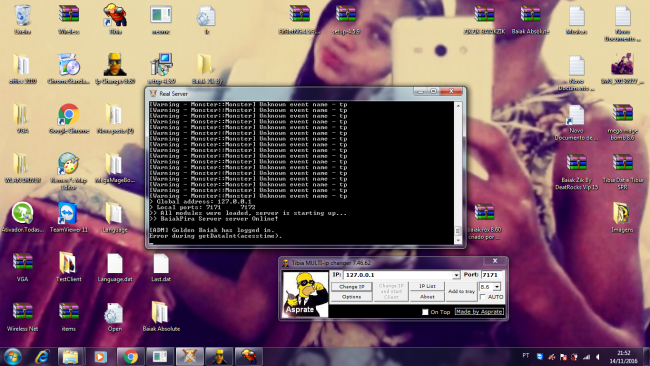Screen dimensions: 650x366
Task: Select the Language folder icon
Action: click(x=115, y=217)
